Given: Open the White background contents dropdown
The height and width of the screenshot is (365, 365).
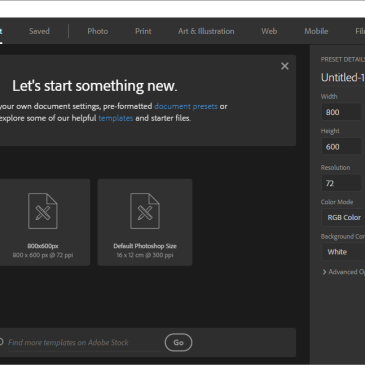Looking at the screenshot, I should 343,252.
